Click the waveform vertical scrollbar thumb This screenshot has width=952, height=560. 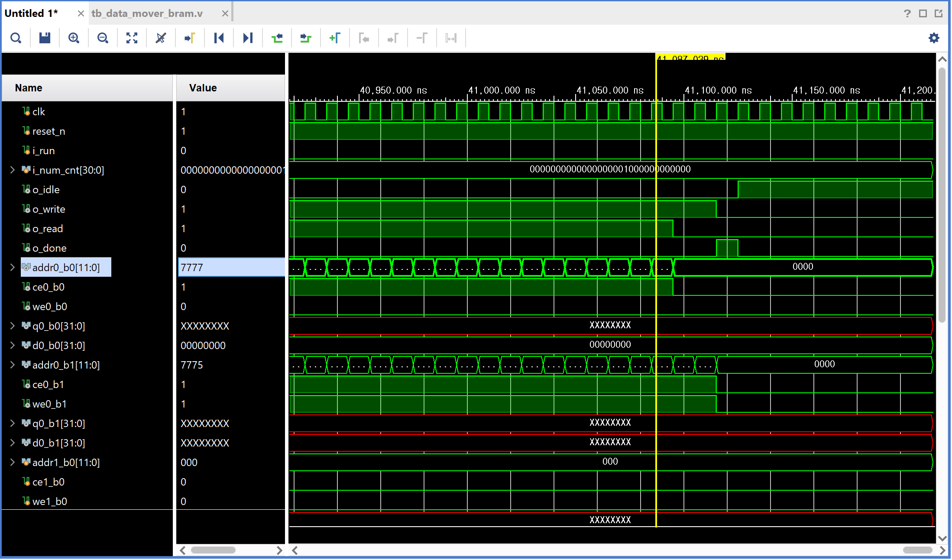point(942,194)
